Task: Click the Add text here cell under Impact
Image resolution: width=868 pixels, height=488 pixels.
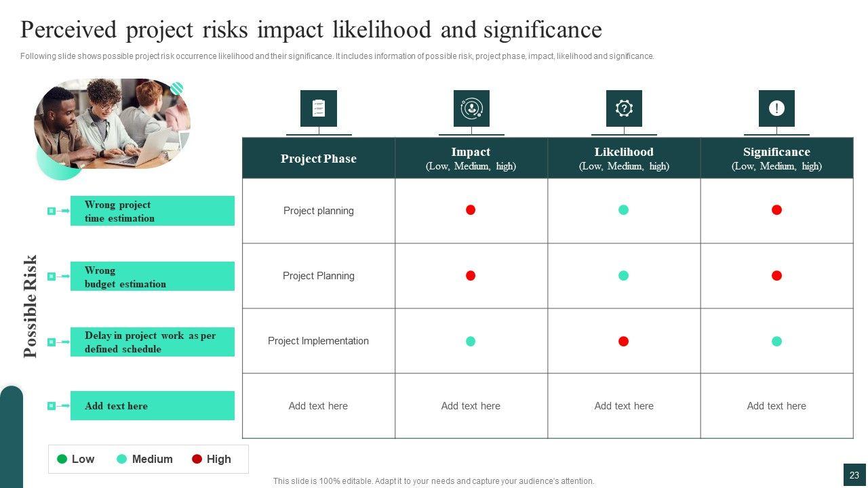Action: [x=471, y=406]
